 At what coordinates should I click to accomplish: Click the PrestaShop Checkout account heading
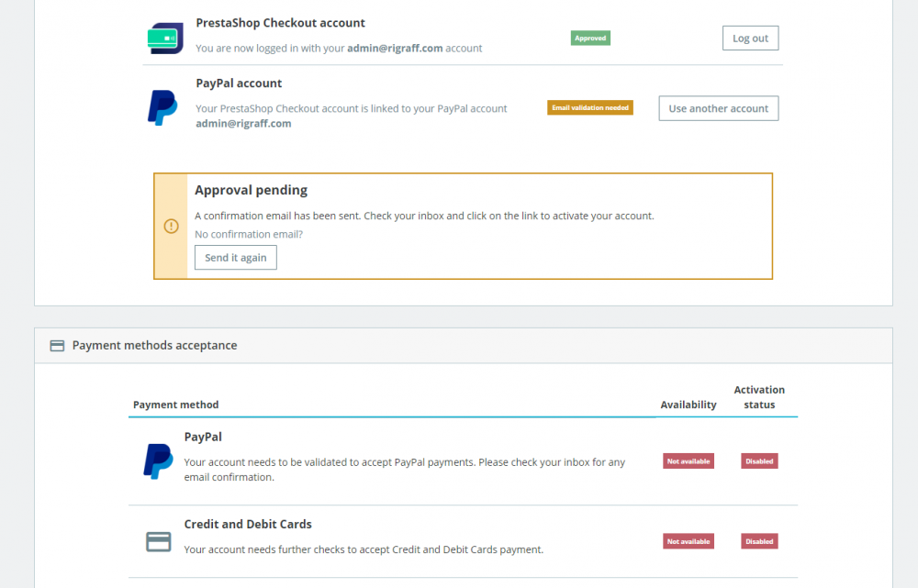[280, 23]
